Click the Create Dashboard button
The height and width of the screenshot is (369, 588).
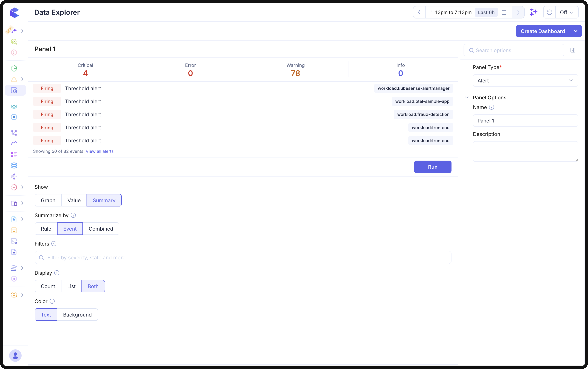pos(543,31)
